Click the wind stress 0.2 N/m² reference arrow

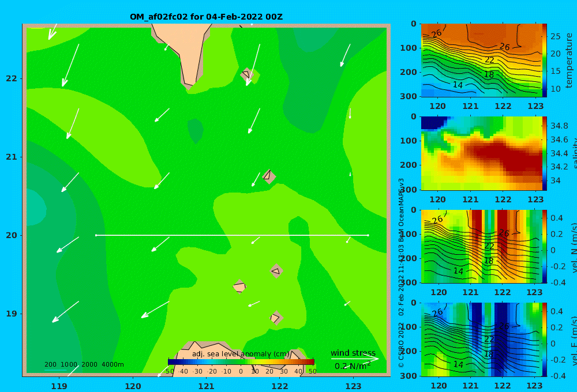355,359
